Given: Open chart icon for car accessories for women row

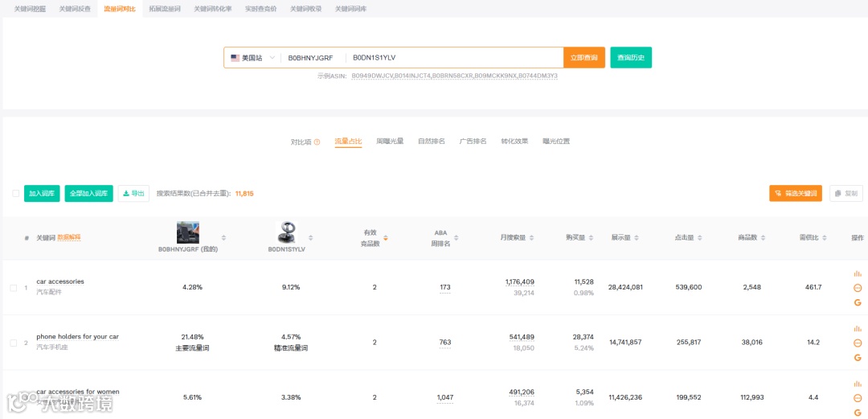Looking at the screenshot, I should pyautogui.click(x=858, y=384).
